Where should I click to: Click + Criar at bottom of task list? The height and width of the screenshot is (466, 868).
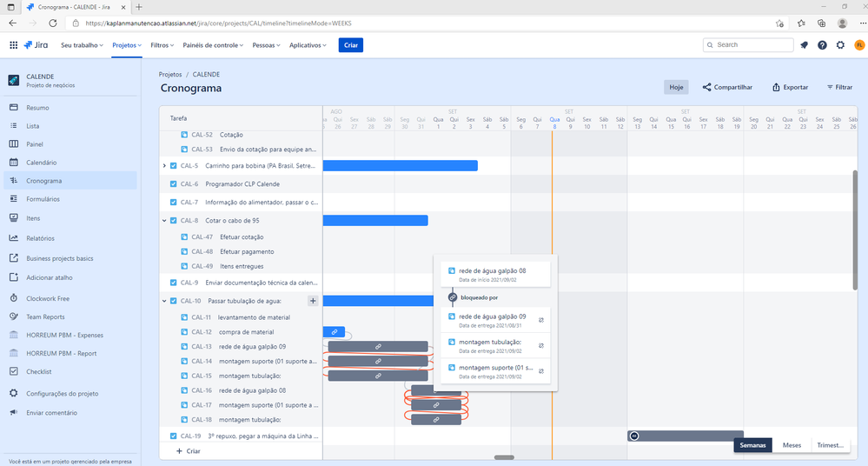(x=189, y=451)
